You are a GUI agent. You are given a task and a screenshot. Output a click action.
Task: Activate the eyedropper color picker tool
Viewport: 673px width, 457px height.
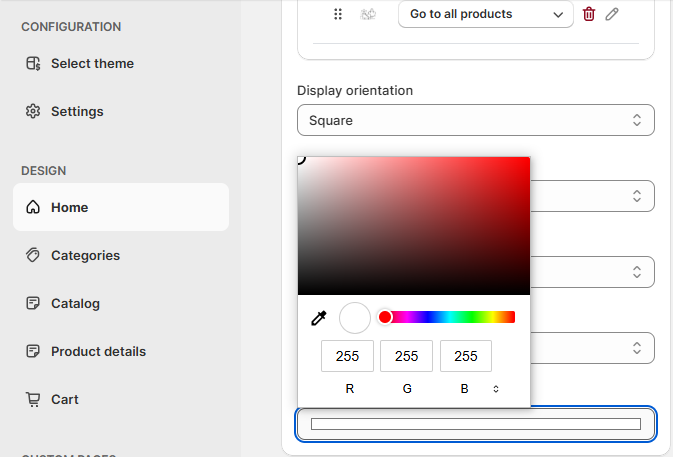click(319, 318)
